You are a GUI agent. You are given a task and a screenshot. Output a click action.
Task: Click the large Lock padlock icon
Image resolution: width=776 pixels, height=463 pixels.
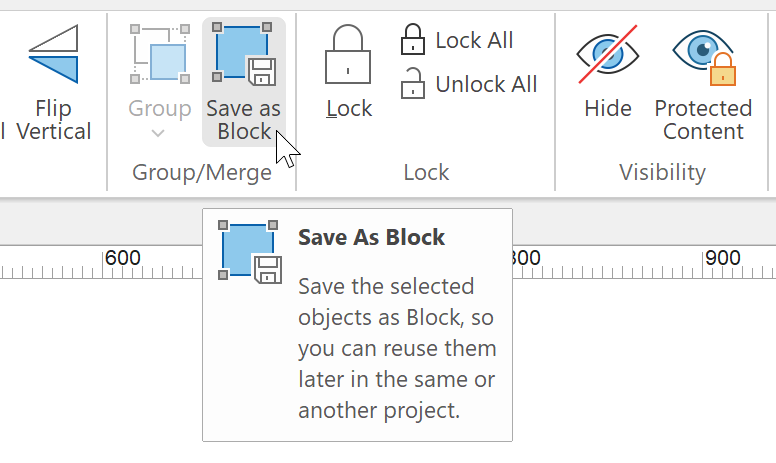click(348, 55)
